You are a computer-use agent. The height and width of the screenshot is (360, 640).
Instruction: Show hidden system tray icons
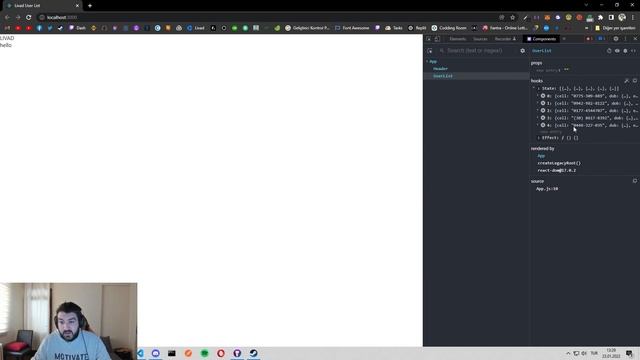[x=568, y=353]
